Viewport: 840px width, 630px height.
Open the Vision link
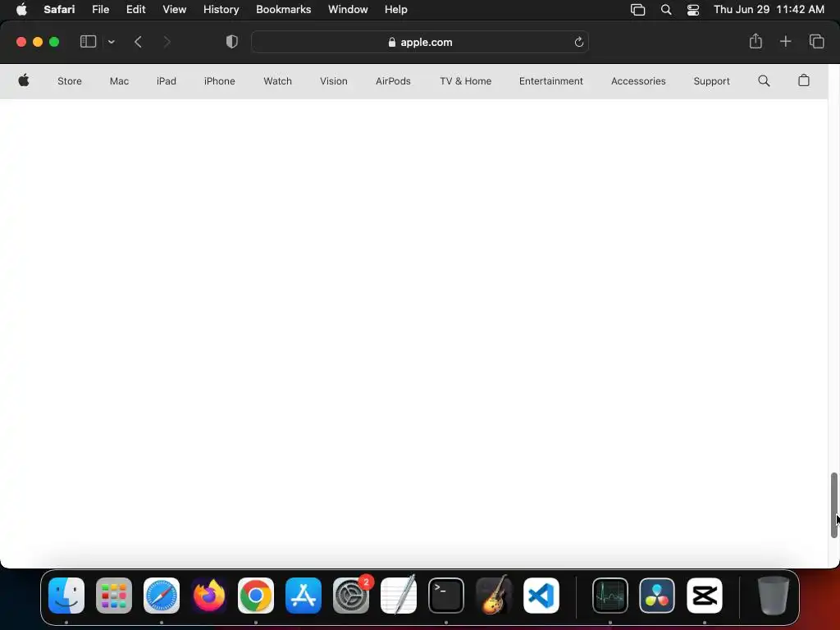[x=334, y=81]
